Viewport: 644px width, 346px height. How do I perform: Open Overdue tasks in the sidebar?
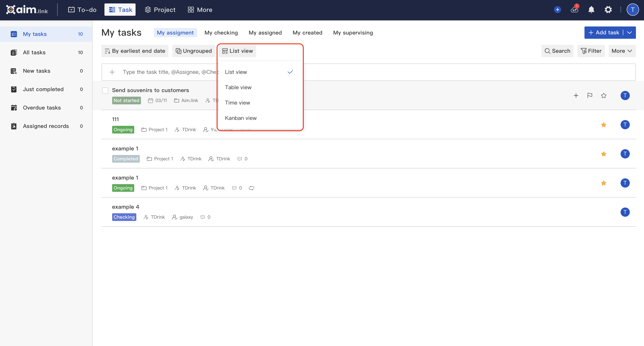point(42,108)
